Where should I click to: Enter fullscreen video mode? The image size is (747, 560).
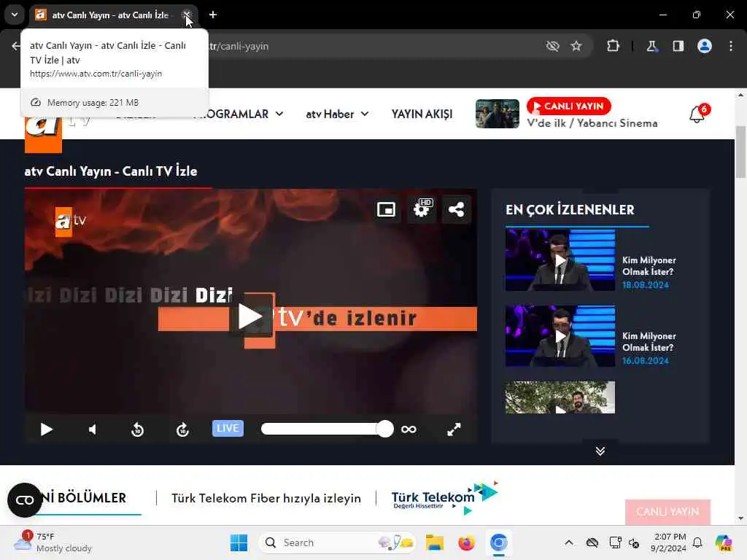coord(454,429)
